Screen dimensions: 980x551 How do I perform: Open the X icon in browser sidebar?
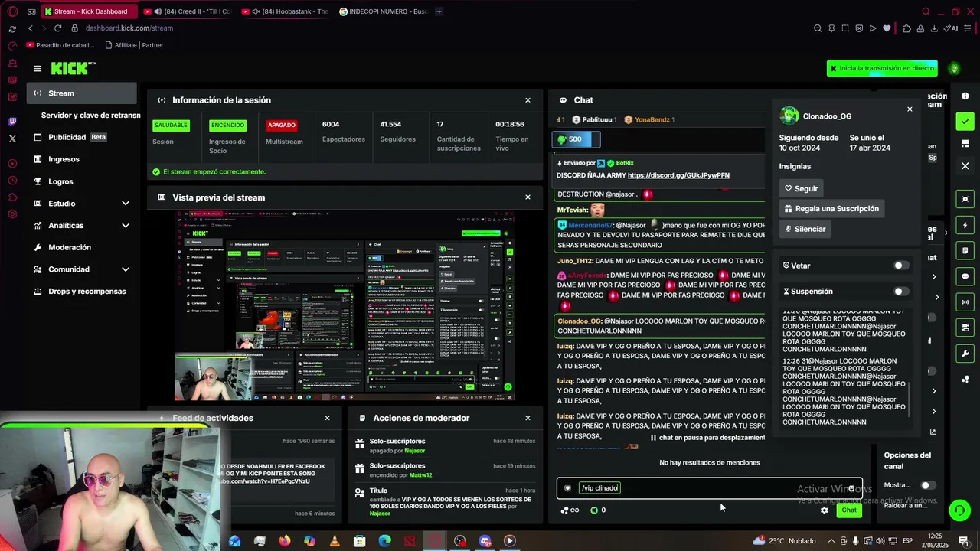[12, 139]
